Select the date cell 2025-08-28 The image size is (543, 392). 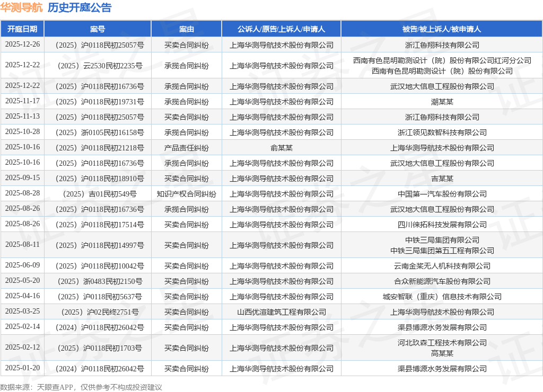pos(22,193)
